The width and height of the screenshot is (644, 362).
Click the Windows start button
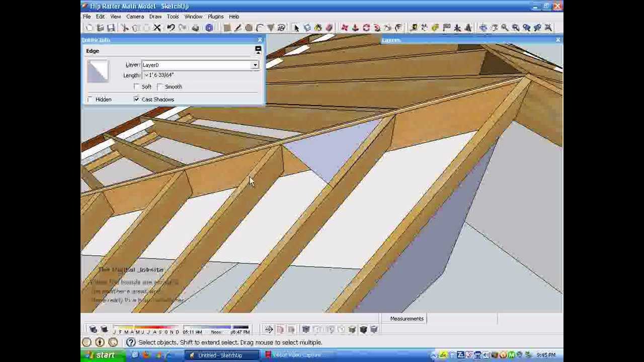click(103, 355)
